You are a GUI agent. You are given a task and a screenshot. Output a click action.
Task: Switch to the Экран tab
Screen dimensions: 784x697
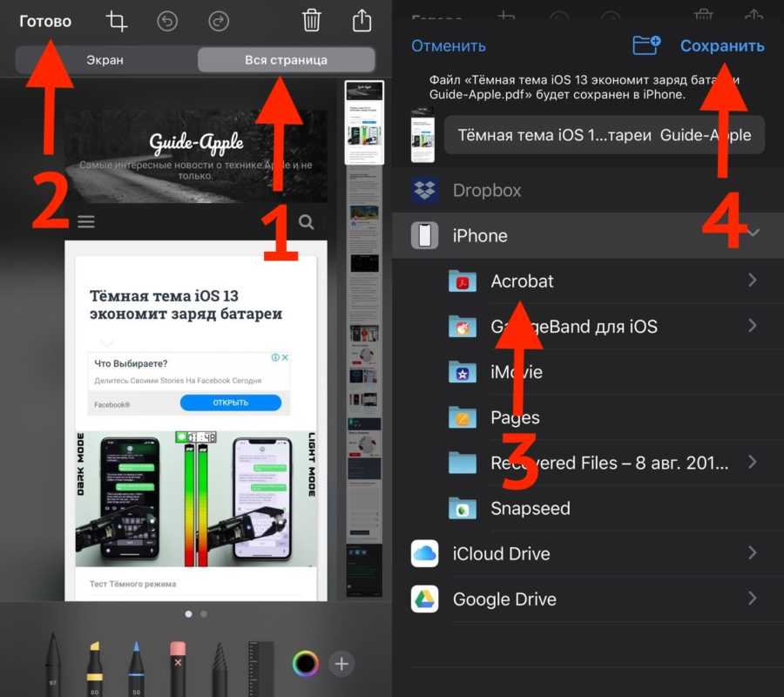pyautogui.click(x=105, y=60)
